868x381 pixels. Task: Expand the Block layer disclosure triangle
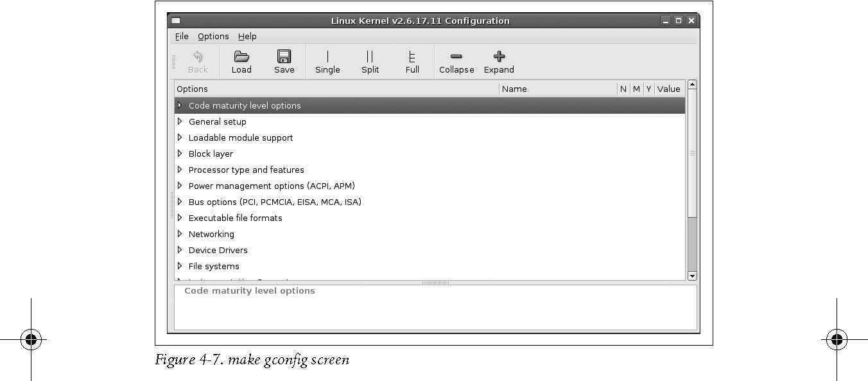point(180,154)
